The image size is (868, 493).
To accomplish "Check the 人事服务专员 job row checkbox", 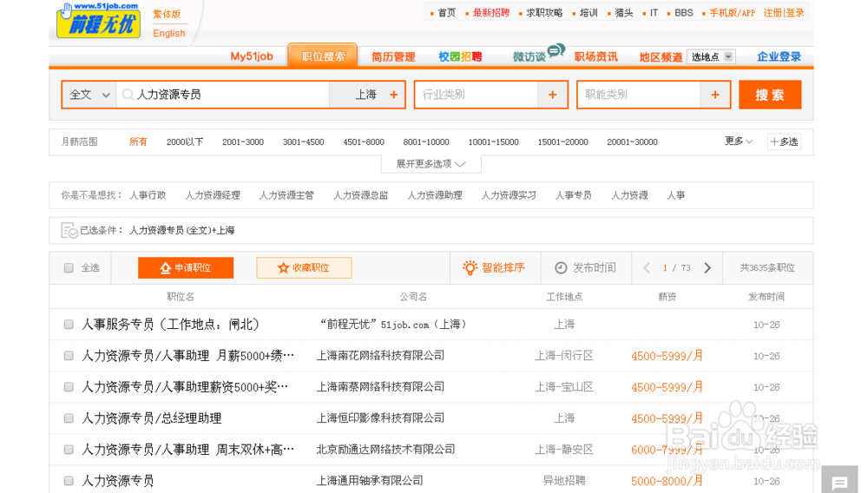I will (69, 325).
